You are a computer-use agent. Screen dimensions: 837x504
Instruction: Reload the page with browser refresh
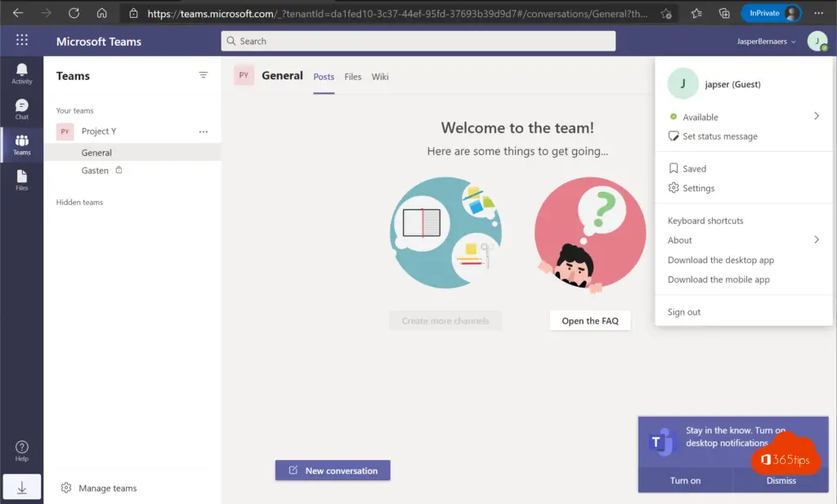74,13
